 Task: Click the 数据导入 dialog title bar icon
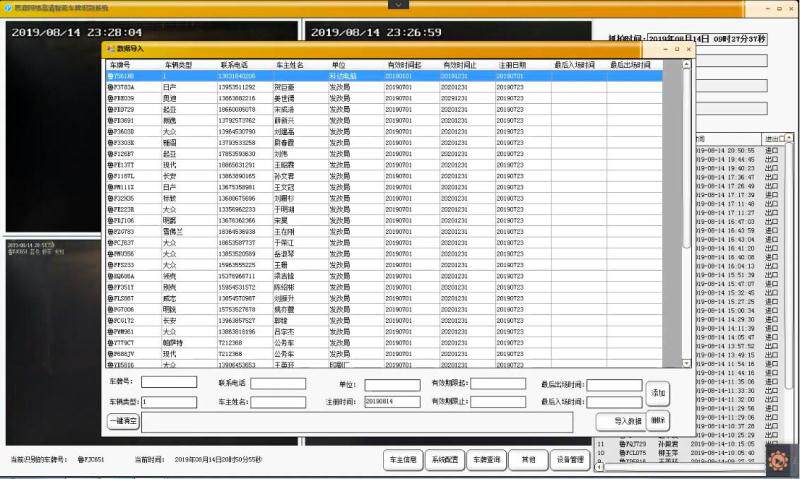(111, 49)
